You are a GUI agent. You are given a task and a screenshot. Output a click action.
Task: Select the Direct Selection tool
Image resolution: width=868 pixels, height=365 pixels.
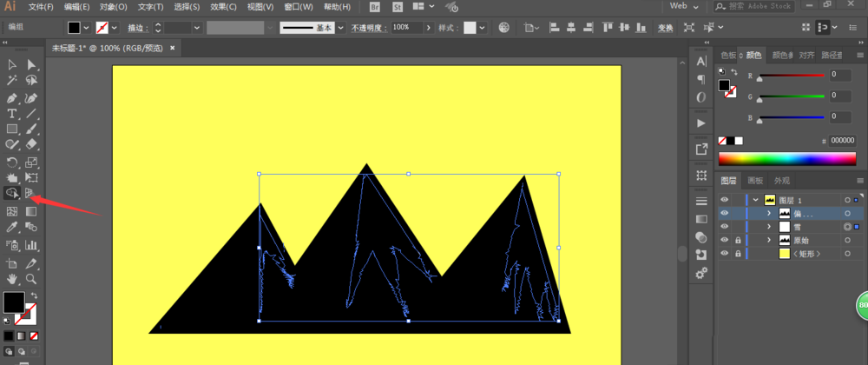pyautogui.click(x=31, y=65)
